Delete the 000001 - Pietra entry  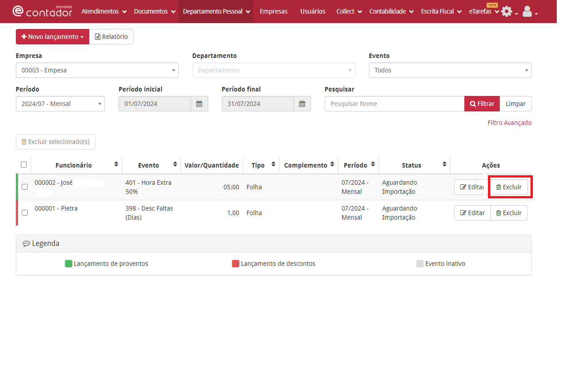coord(509,213)
